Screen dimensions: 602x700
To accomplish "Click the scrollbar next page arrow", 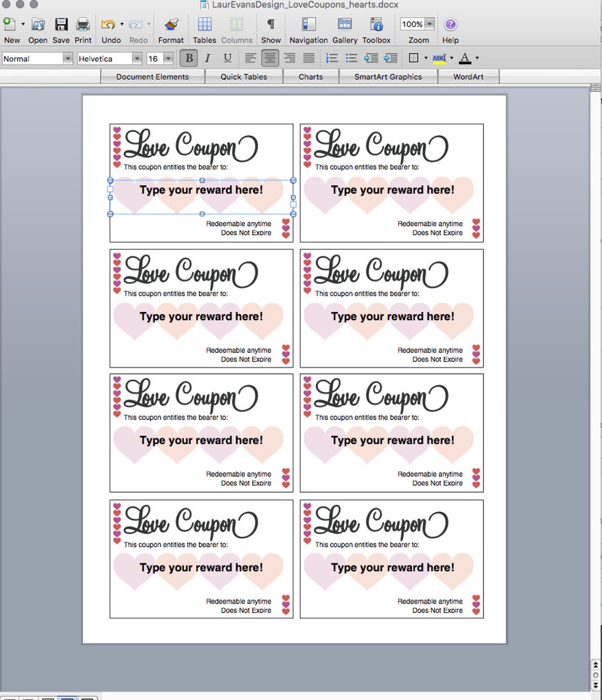I will 596,685.
